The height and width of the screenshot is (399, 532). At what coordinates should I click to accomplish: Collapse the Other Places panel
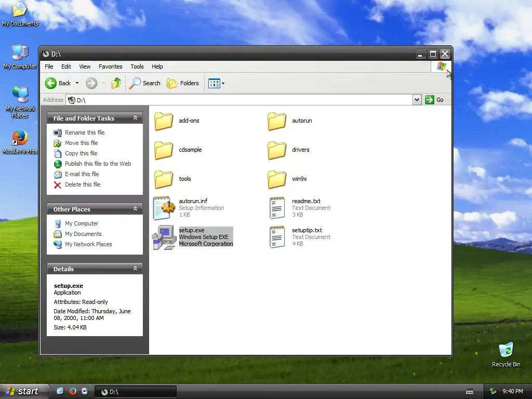[135, 209]
